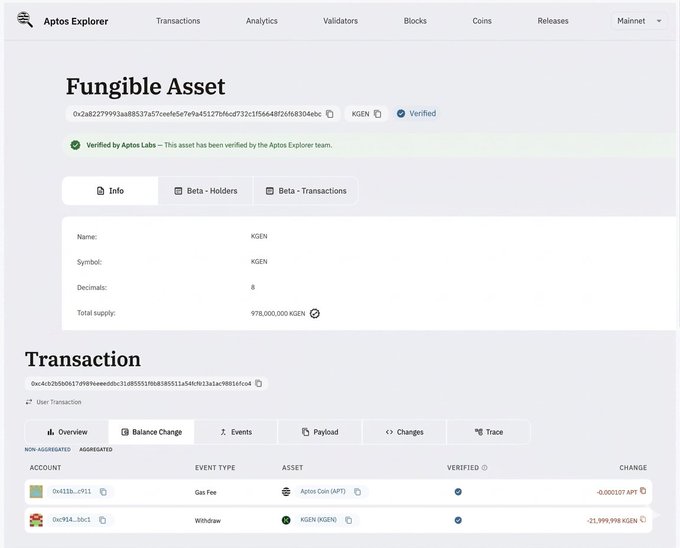Switch to the Payload tab

pyautogui.click(x=320, y=432)
